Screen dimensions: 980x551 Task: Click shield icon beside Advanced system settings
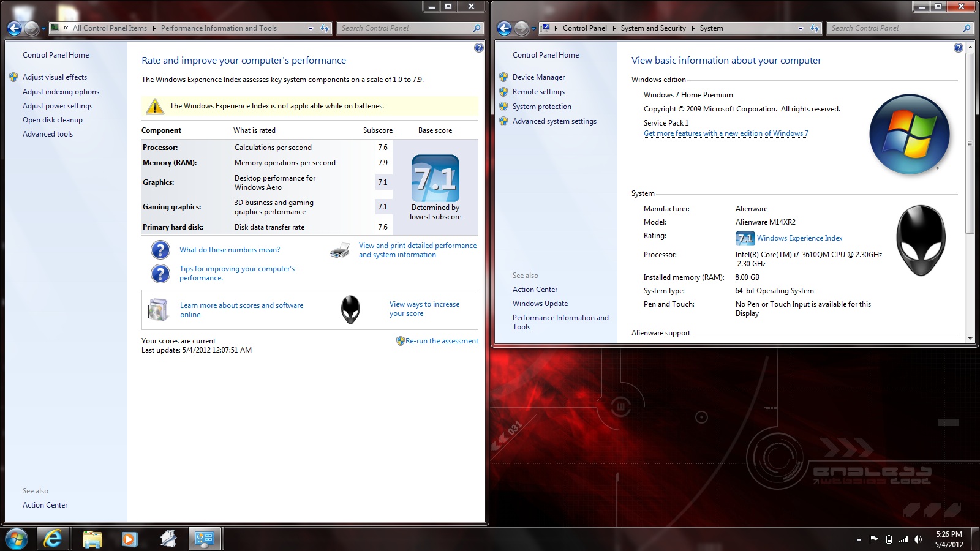503,121
